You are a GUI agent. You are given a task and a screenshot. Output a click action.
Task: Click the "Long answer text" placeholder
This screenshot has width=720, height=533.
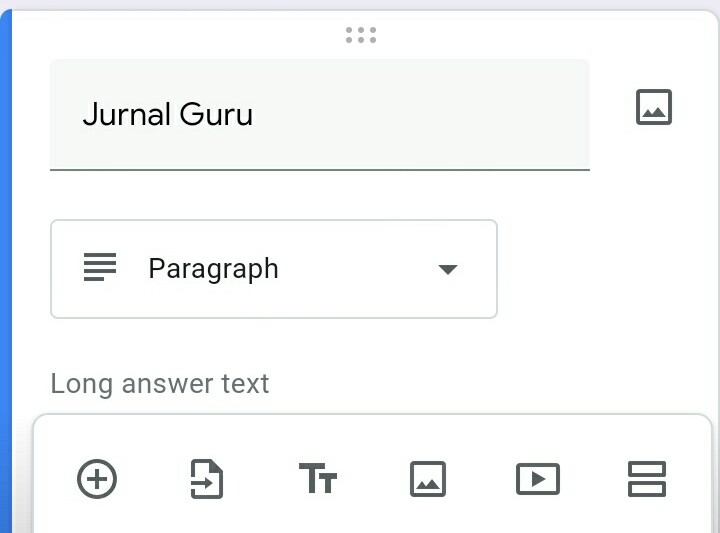pos(160,384)
